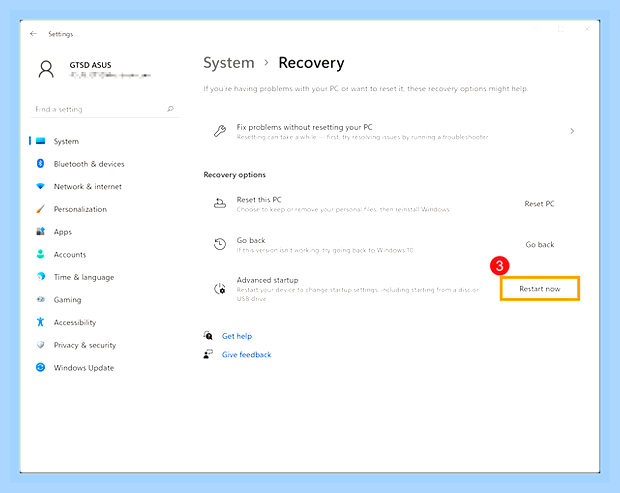Click the Go back button
The width and height of the screenshot is (620, 493).
pyautogui.click(x=540, y=244)
